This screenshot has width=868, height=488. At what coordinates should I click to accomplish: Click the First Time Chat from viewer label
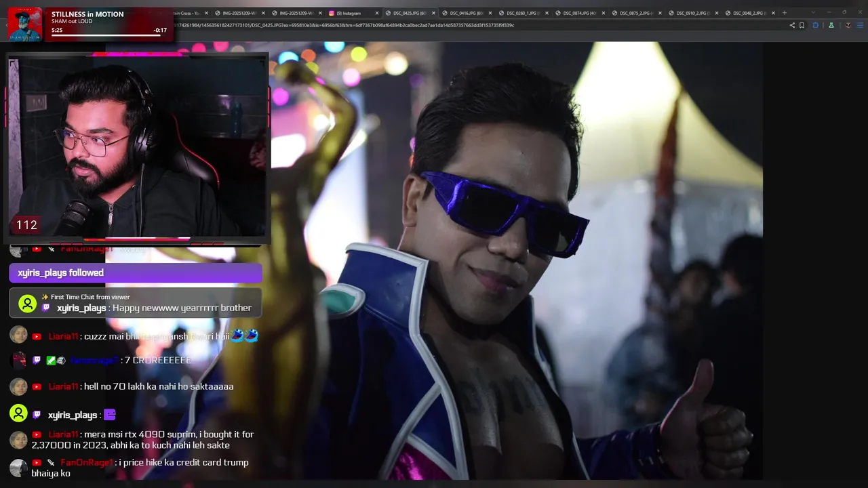[x=90, y=297]
